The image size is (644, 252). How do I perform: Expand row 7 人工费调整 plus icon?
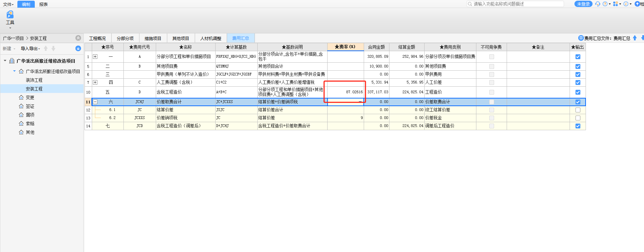95,82
